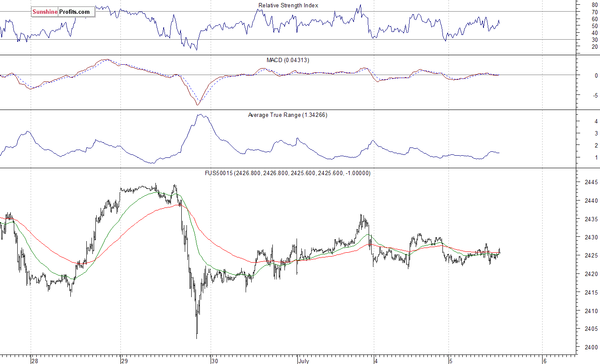Click the 2440 price level label
Screen dimensions: 600x364
[x=591, y=201]
